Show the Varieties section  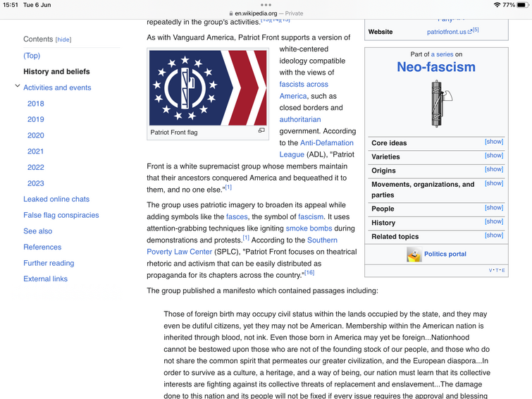click(x=494, y=156)
